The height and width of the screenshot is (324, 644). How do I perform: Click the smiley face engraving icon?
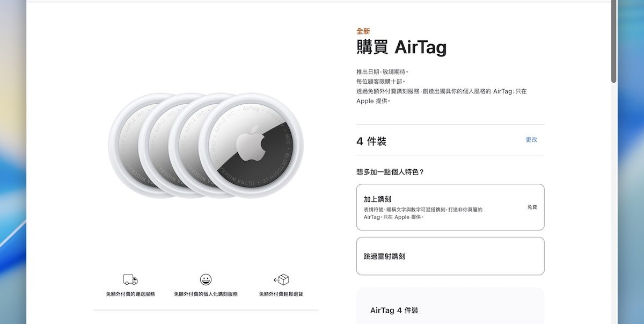click(206, 279)
